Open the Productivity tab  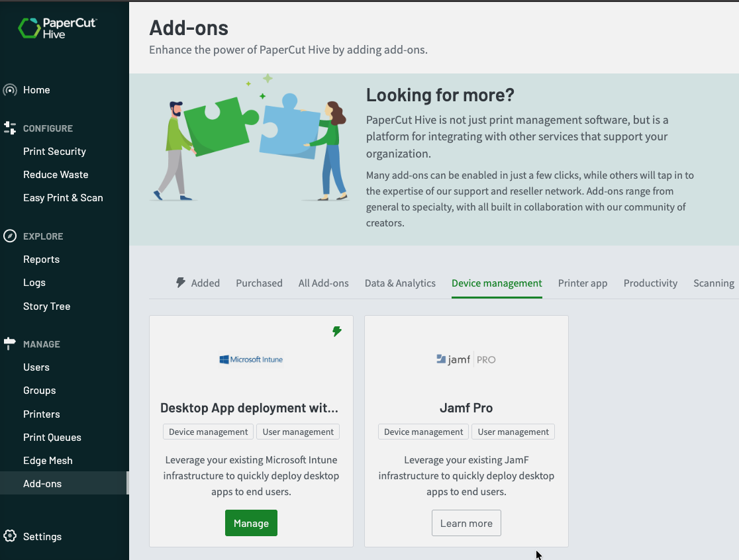650,283
